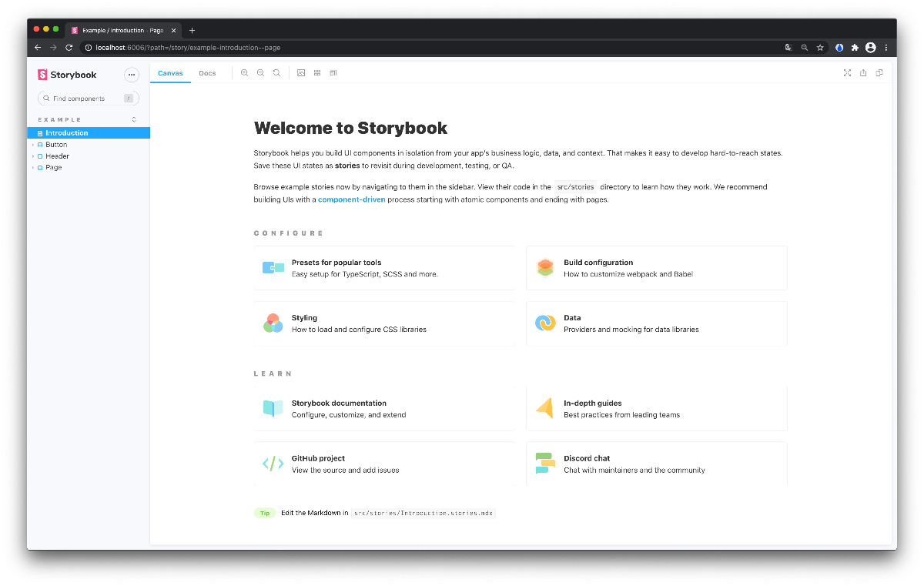924x586 pixels.
Task: Open the sidebar shortcuts menu button
Action: (132, 75)
